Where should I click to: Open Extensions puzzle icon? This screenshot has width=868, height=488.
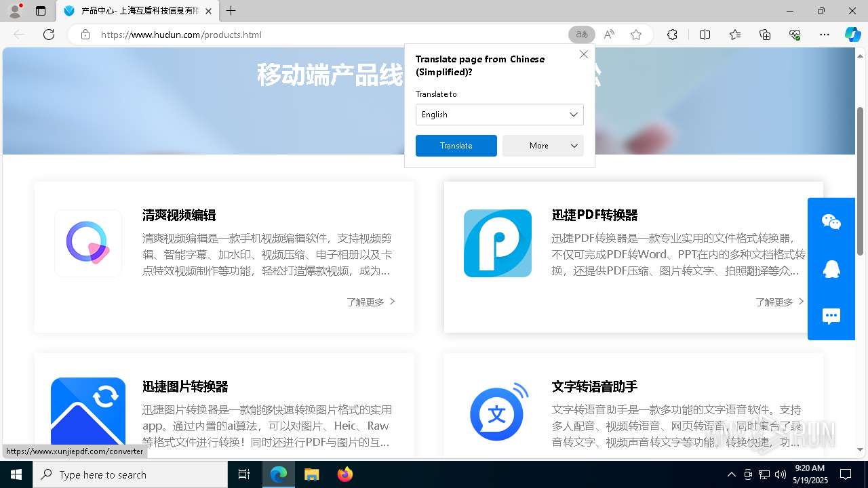click(672, 35)
